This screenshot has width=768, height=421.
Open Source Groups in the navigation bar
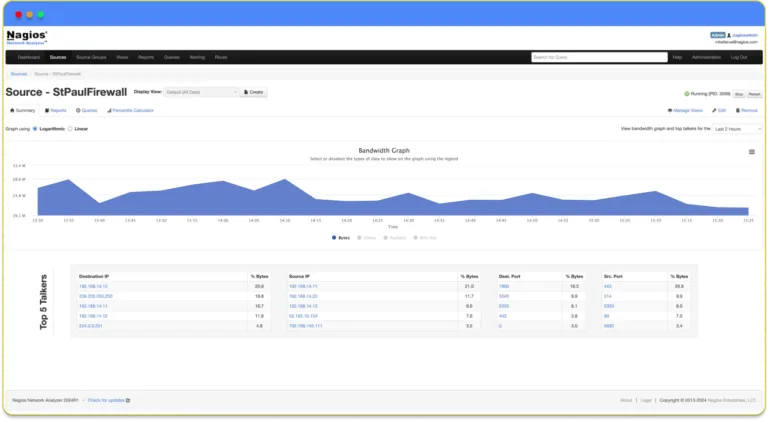(x=91, y=57)
